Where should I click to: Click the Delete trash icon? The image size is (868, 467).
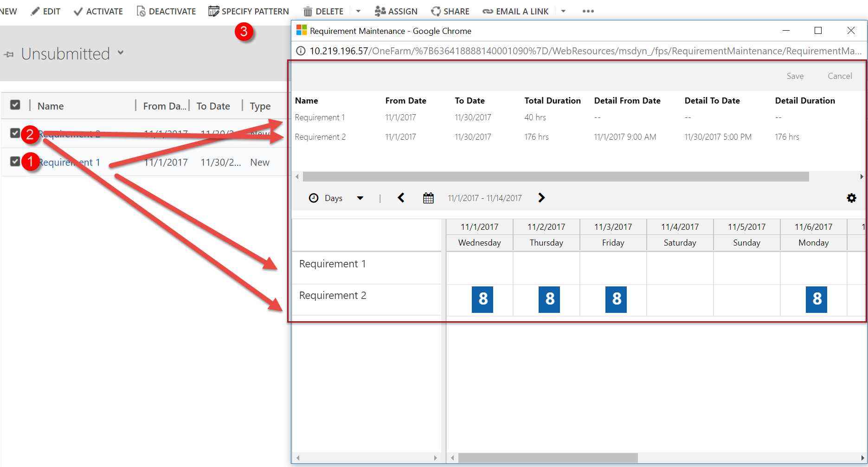coord(308,12)
